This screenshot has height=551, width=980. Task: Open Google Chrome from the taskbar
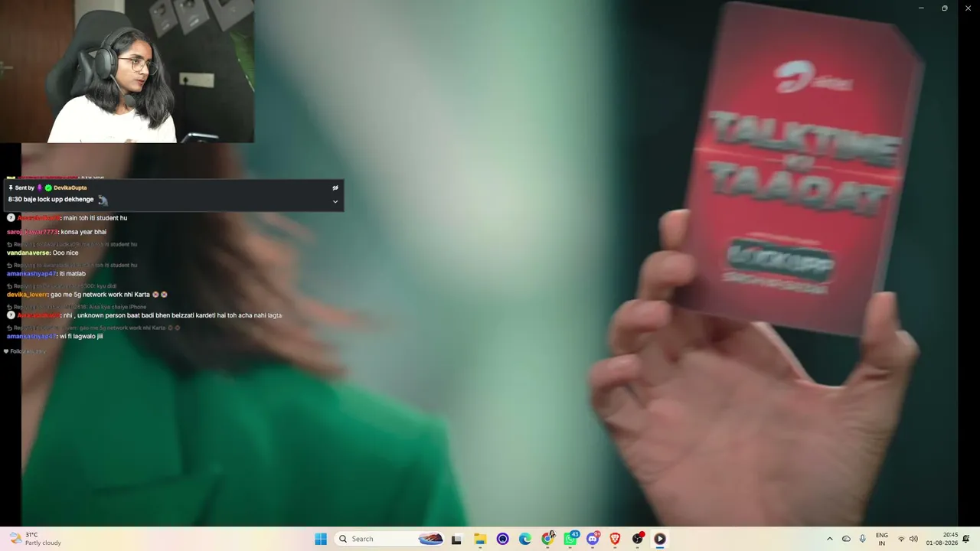[547, 539]
